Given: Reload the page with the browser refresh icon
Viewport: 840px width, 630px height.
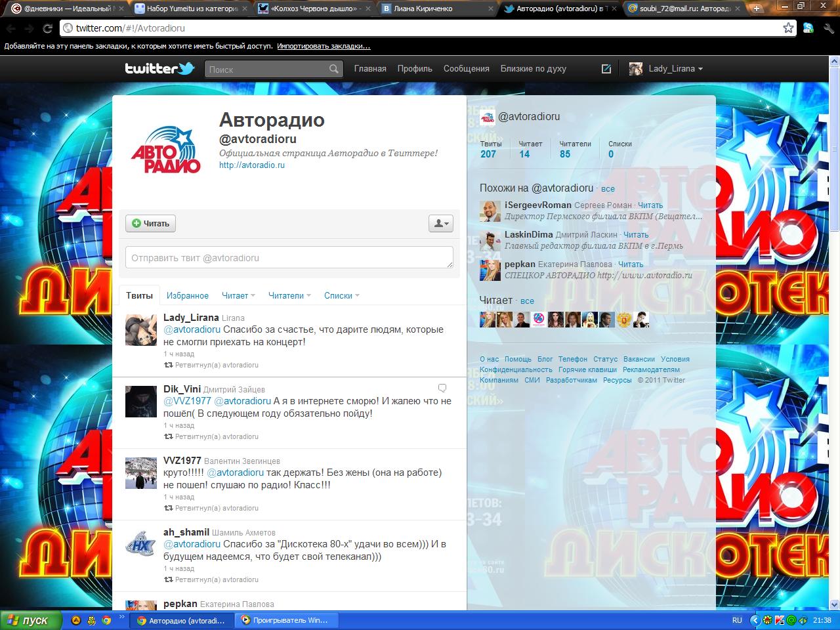Looking at the screenshot, I should (x=47, y=28).
